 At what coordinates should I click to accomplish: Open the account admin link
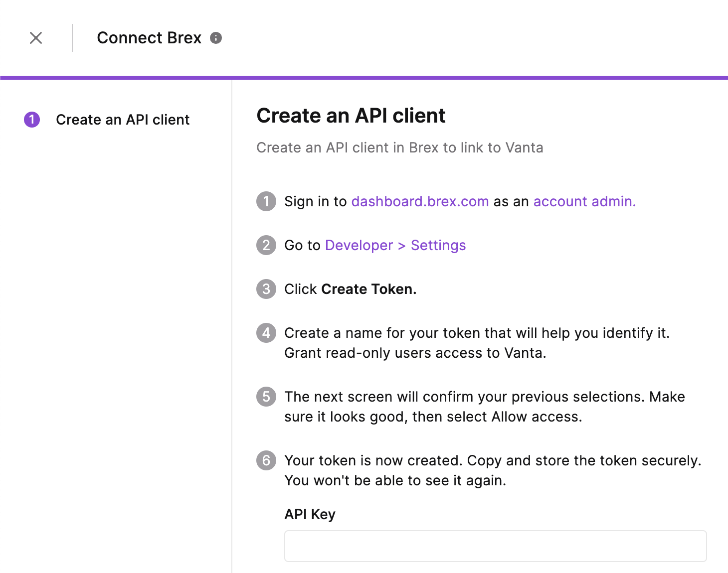point(584,201)
